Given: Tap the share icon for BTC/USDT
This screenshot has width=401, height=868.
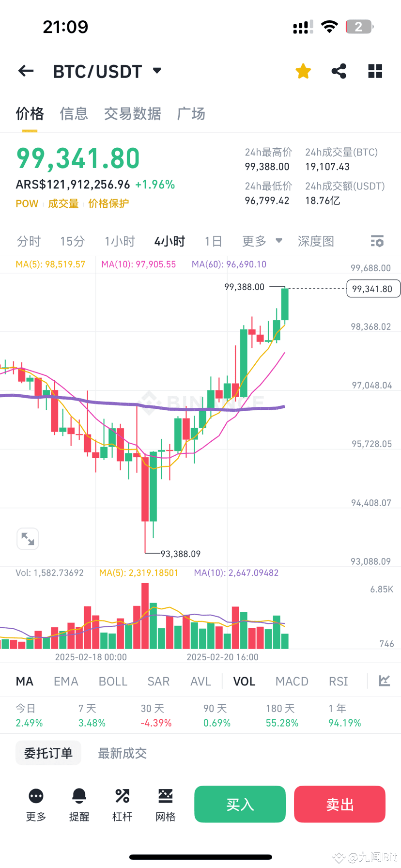Looking at the screenshot, I should (x=339, y=71).
